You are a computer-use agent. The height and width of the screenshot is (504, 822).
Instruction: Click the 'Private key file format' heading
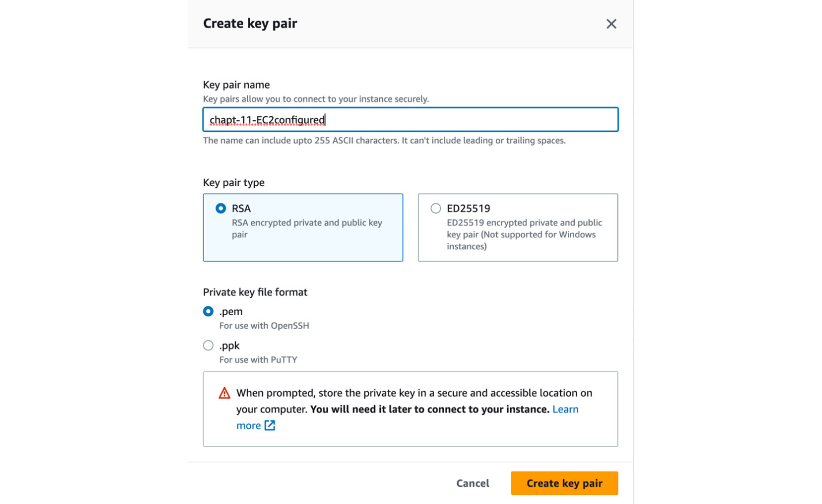255,292
